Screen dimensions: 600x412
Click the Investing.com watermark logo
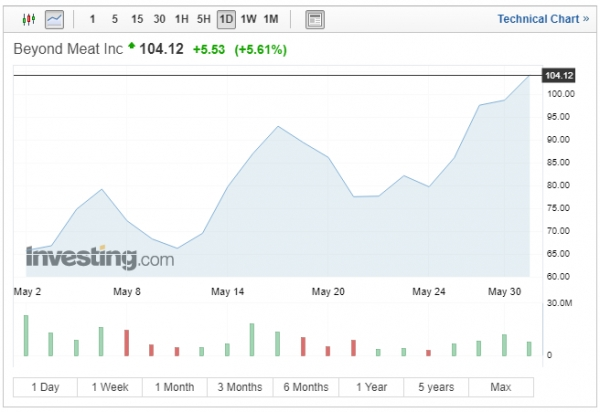click(x=99, y=258)
